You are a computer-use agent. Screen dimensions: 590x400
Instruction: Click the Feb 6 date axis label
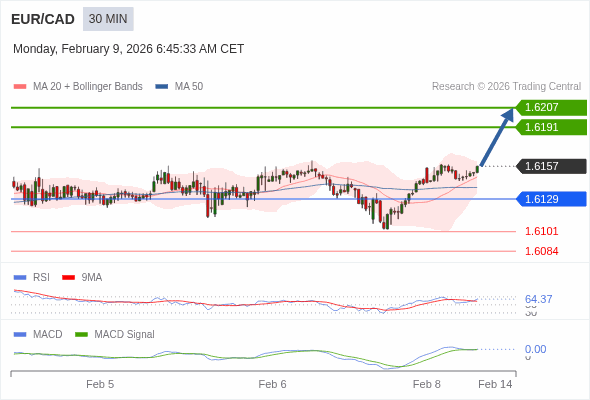272,384
